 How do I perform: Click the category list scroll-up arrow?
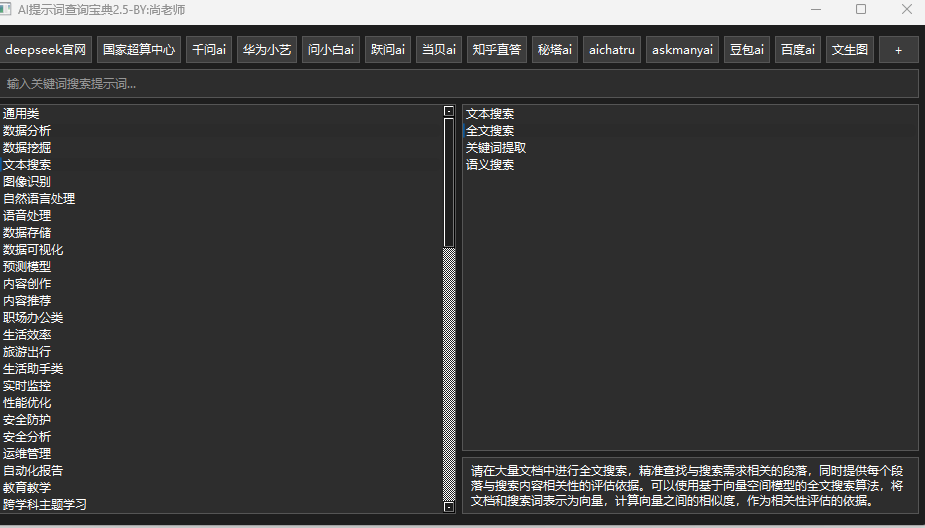click(449, 111)
